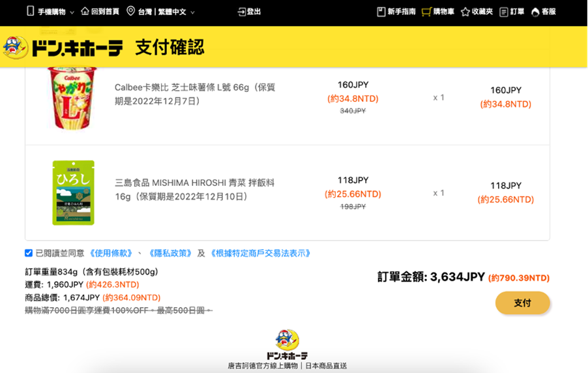
Task: Click the Mishima Hiroshi furikake thumbnail
Action: 74,193
